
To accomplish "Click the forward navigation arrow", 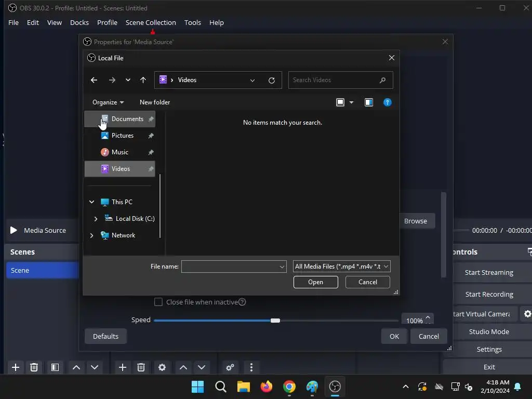I will pyautogui.click(x=112, y=80).
